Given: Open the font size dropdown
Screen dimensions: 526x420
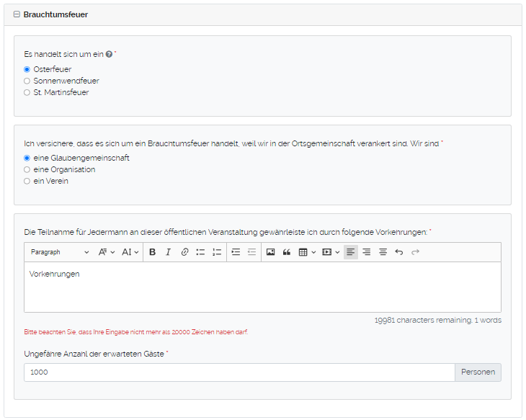Looking at the screenshot, I should (x=130, y=252).
